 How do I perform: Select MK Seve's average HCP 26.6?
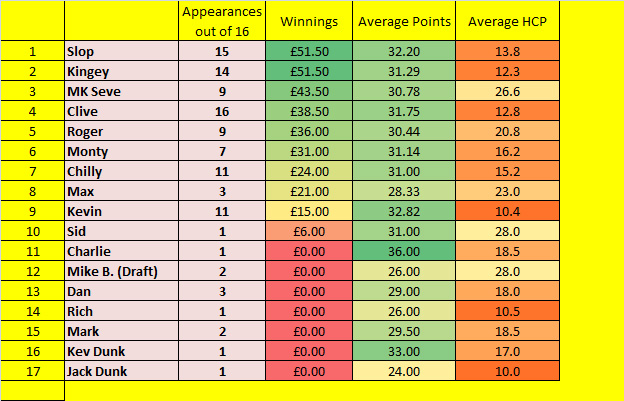(507, 91)
